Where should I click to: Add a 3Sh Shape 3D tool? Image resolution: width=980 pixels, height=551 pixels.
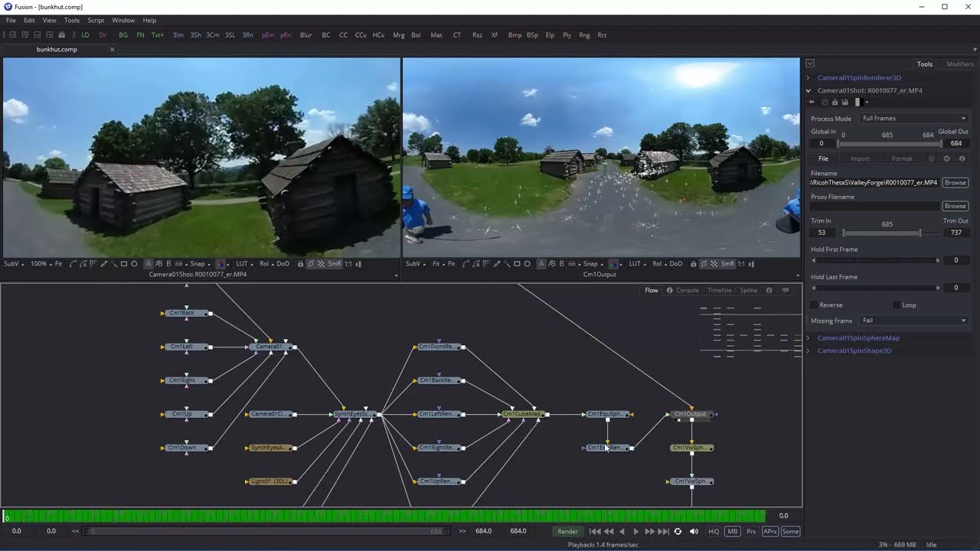coord(195,35)
